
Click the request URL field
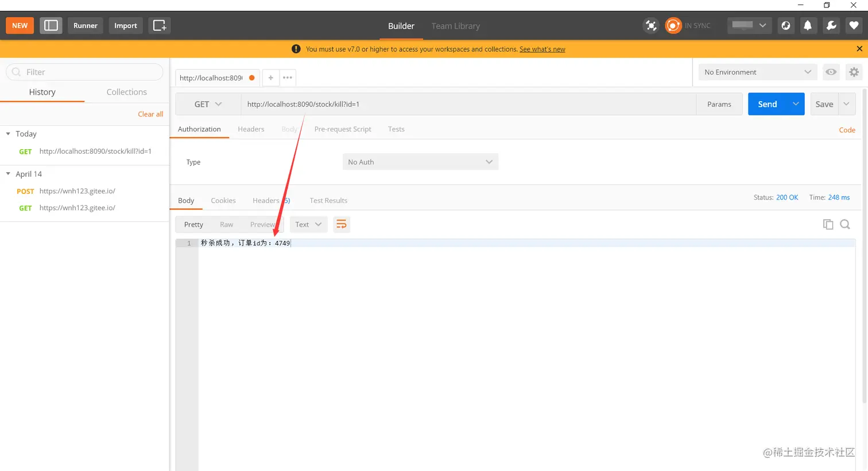click(x=468, y=104)
